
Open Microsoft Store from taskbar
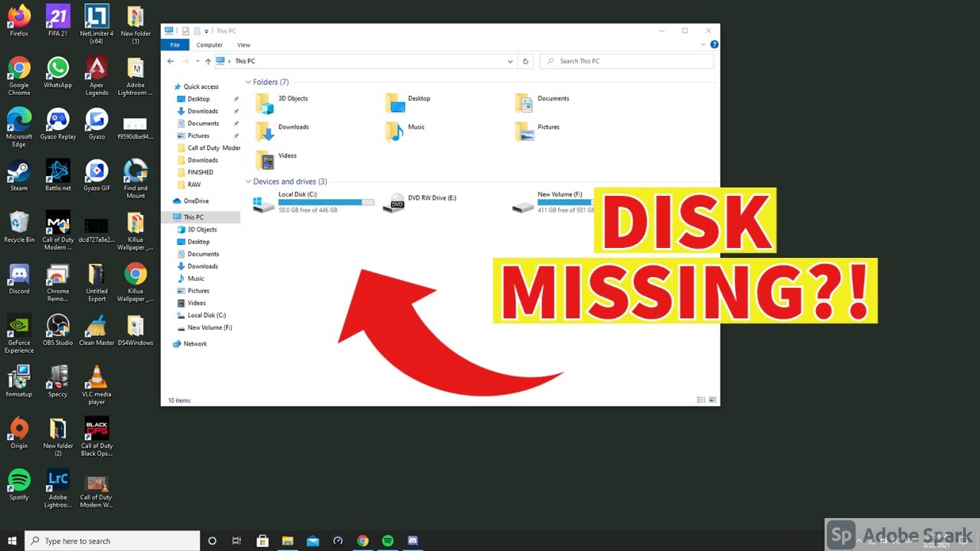click(262, 540)
